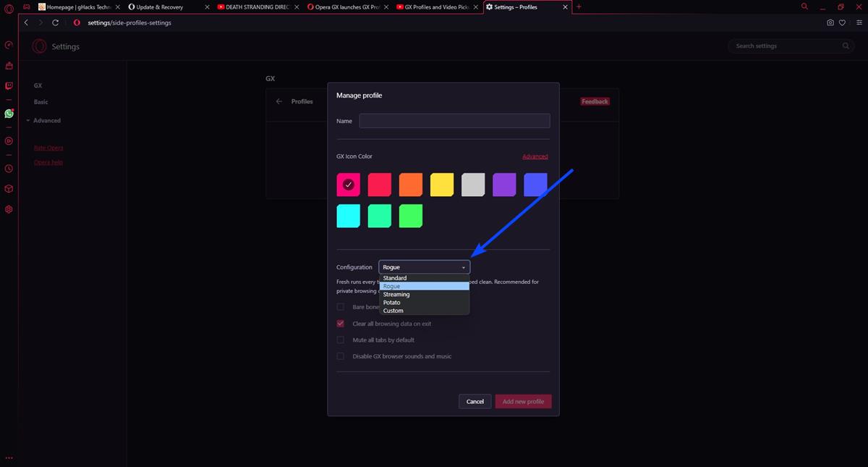
Task: Select the yellow GX icon color swatch
Action: [x=441, y=185]
